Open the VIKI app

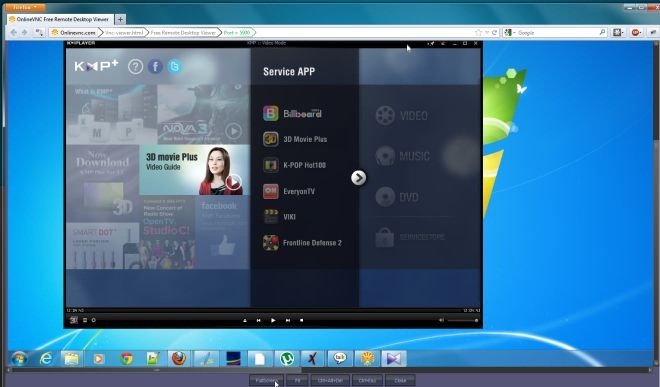tap(279, 217)
